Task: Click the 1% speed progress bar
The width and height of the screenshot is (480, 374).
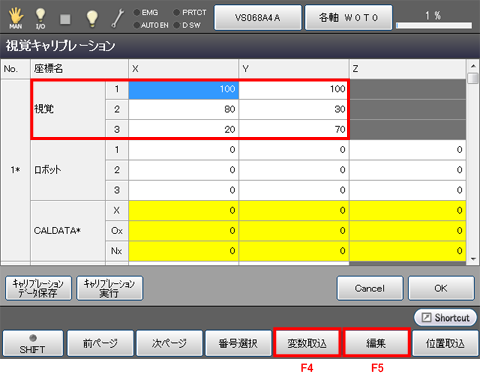Action: click(434, 25)
